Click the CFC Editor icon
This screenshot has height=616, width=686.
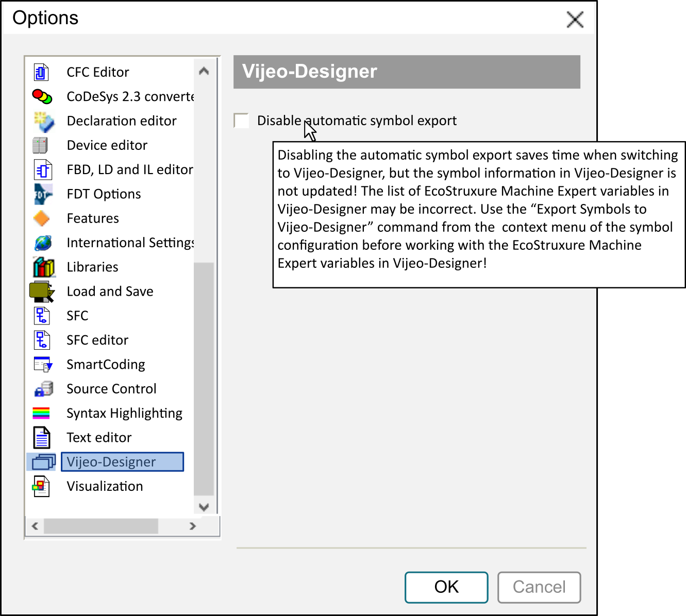click(41, 72)
